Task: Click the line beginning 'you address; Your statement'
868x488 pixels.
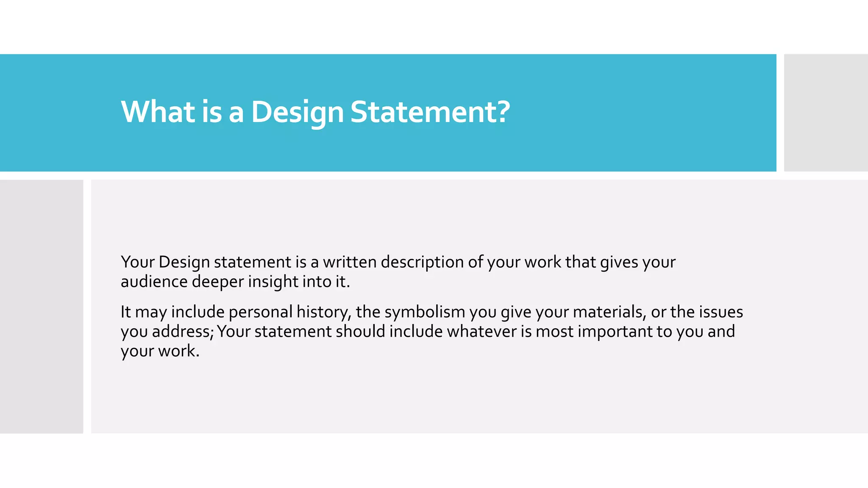Action: [427, 332]
